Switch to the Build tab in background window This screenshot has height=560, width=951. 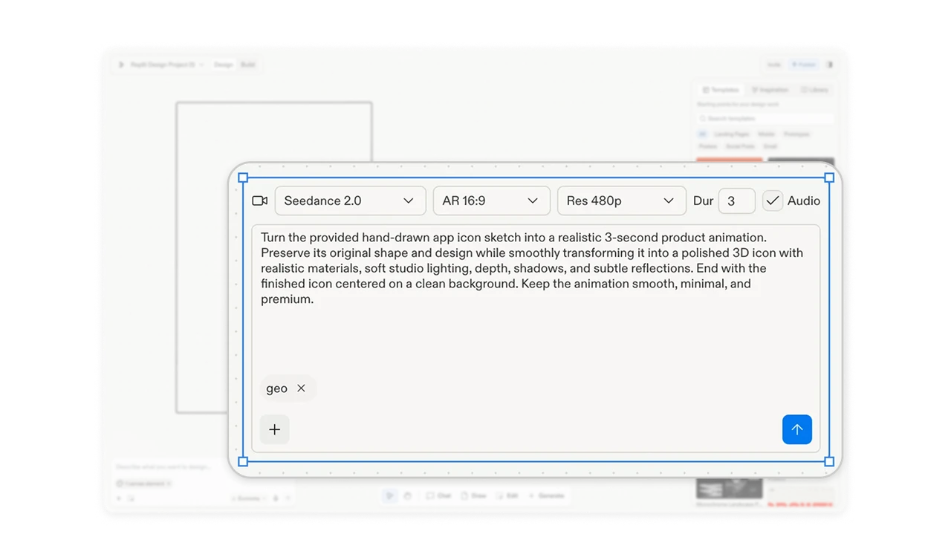coord(247,65)
